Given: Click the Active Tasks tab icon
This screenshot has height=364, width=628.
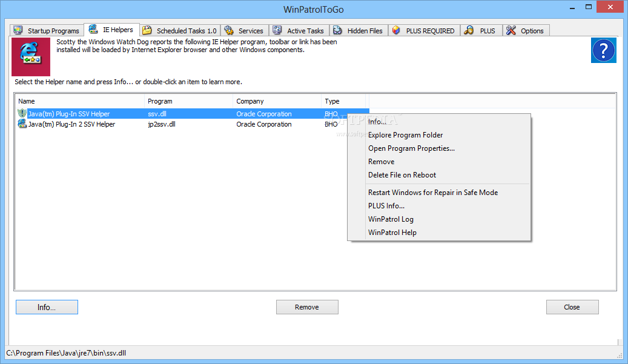Looking at the screenshot, I should pos(277,30).
